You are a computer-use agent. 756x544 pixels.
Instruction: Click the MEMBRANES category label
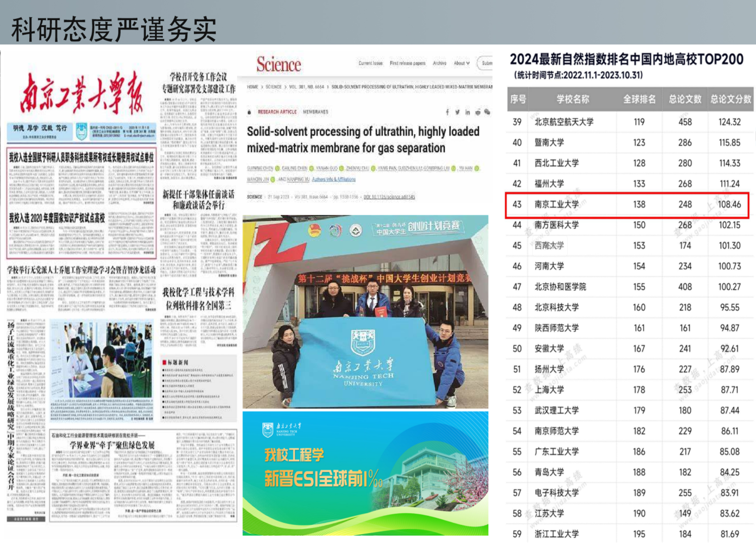point(316,112)
